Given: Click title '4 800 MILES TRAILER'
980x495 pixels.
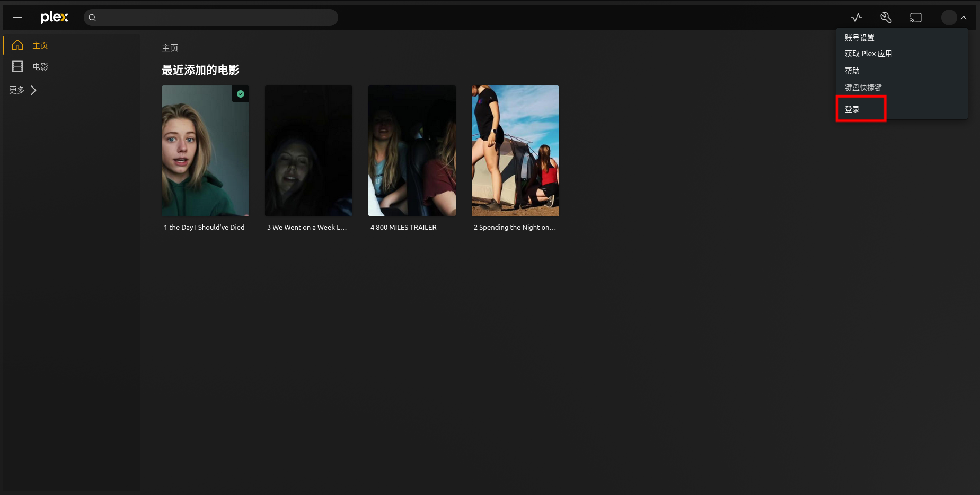Looking at the screenshot, I should 403,227.
